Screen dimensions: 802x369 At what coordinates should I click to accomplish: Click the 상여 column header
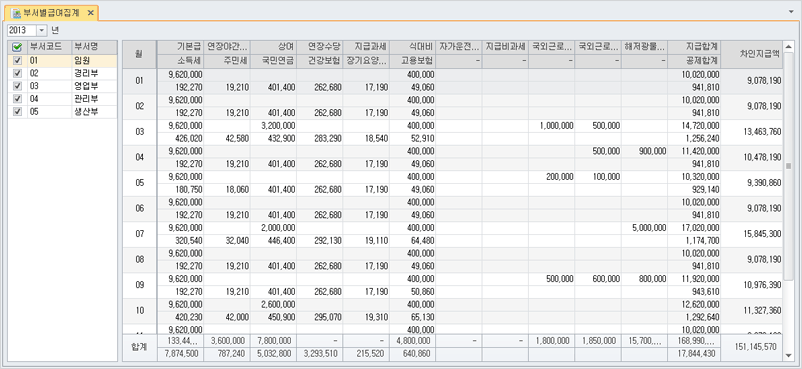pos(273,47)
